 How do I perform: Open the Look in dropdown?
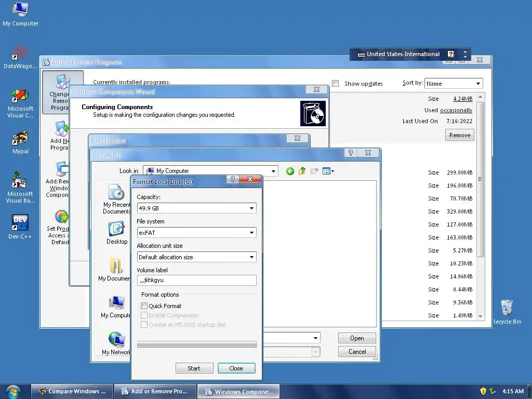(x=273, y=171)
